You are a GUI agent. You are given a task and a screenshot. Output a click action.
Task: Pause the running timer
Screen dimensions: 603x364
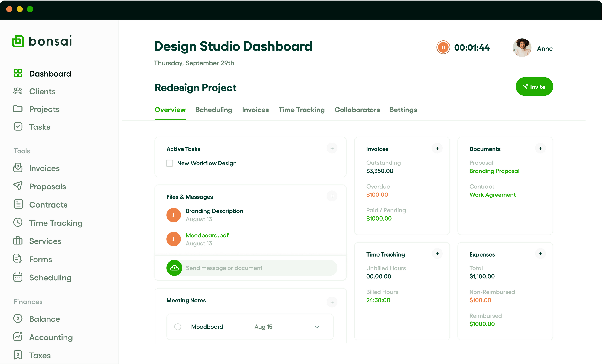point(443,47)
